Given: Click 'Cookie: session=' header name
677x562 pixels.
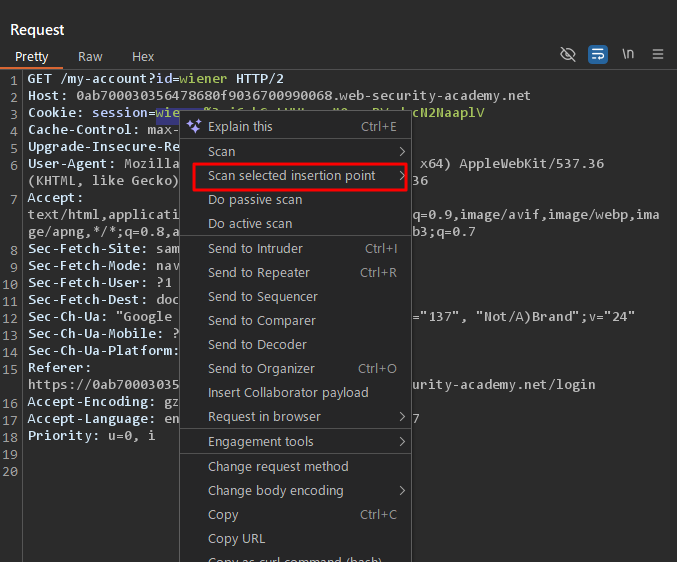Looking at the screenshot, I should pos(92,113).
